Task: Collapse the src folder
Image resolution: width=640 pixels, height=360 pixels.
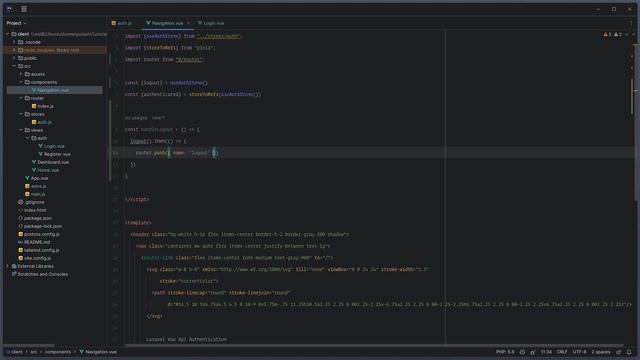Action: [x=14, y=66]
